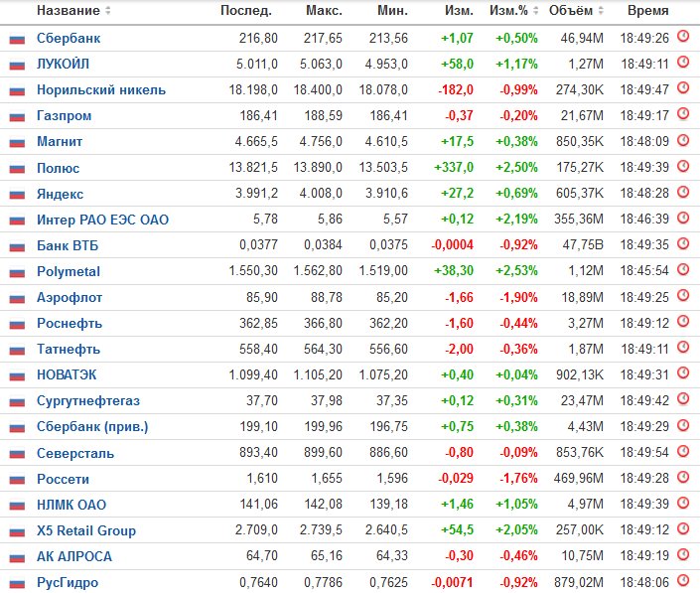Click the Russian flag icon beside НОВАТЭК
700x593 pixels.
tap(17, 376)
